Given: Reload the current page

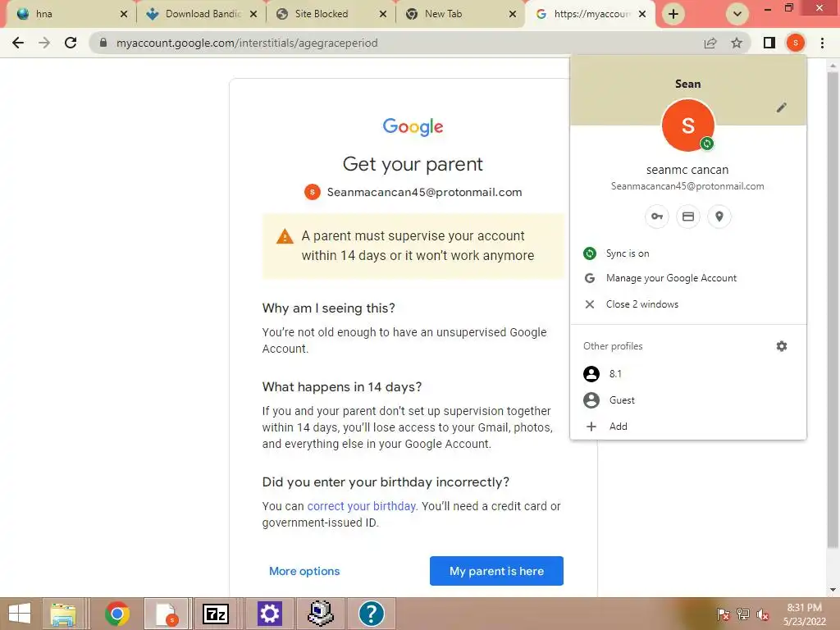Looking at the screenshot, I should pos(71,43).
